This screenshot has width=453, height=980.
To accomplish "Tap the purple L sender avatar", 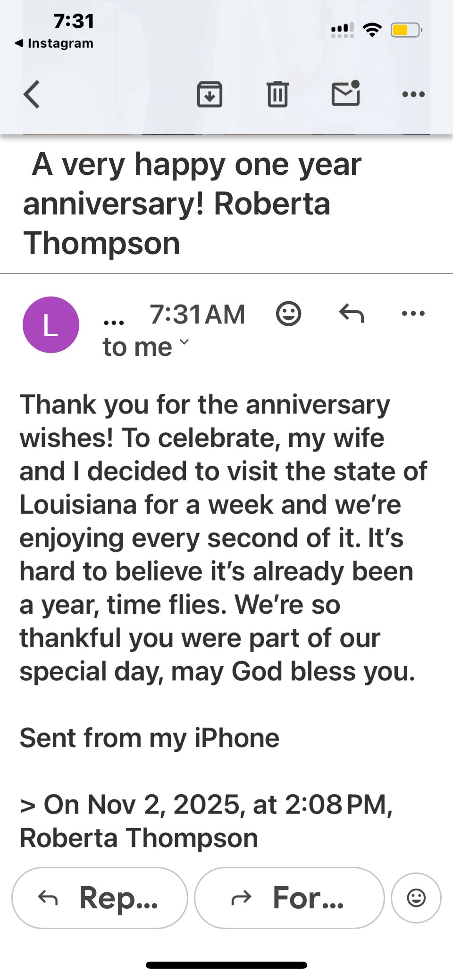I will [x=51, y=325].
